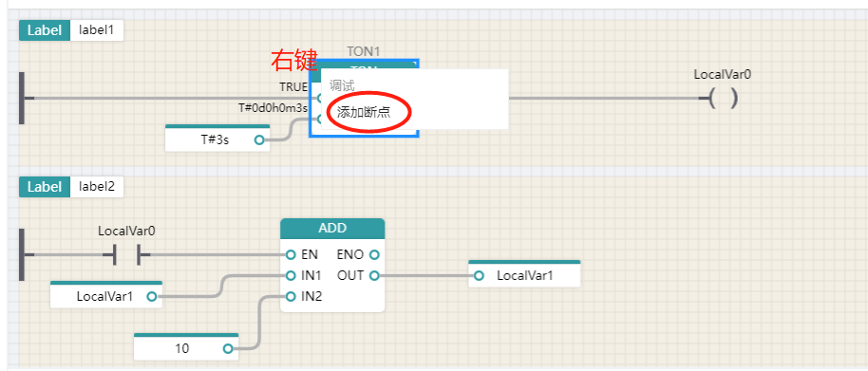
Task: Select the LocalVar1 input variable block
Action: pyautogui.click(x=106, y=295)
